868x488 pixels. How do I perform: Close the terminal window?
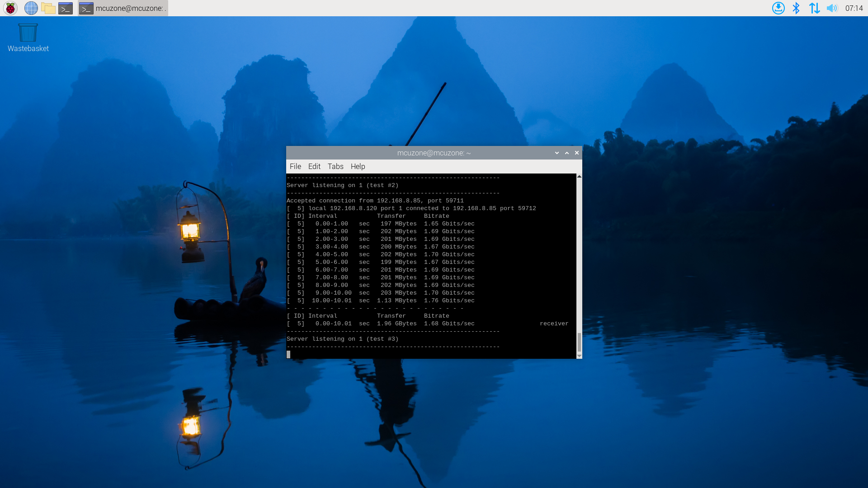tap(577, 153)
